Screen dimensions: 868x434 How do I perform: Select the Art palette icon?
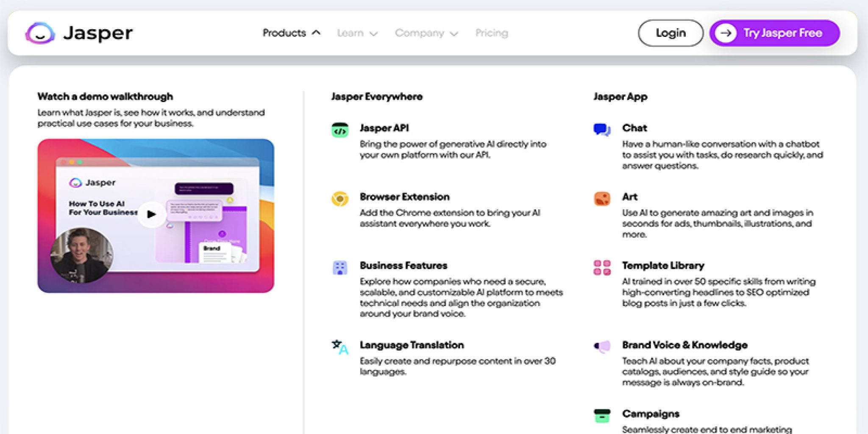[601, 199]
